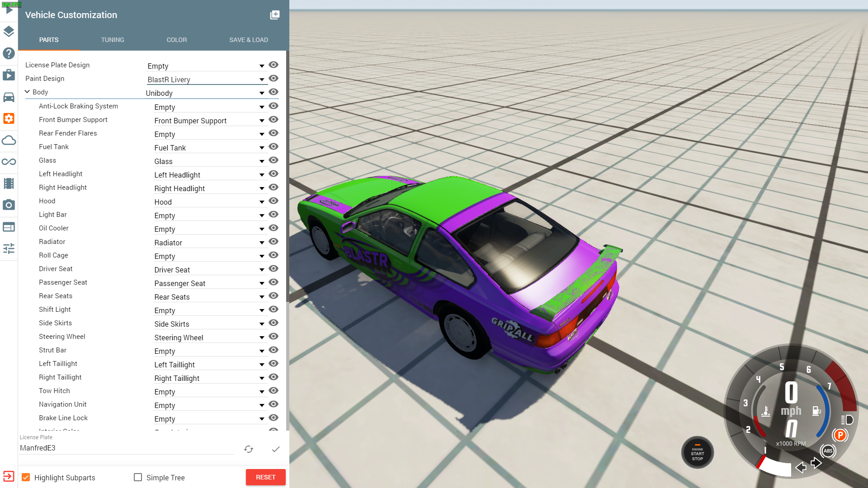Open the Light Bar dropdown
The image size is (868, 488).
tap(210, 216)
